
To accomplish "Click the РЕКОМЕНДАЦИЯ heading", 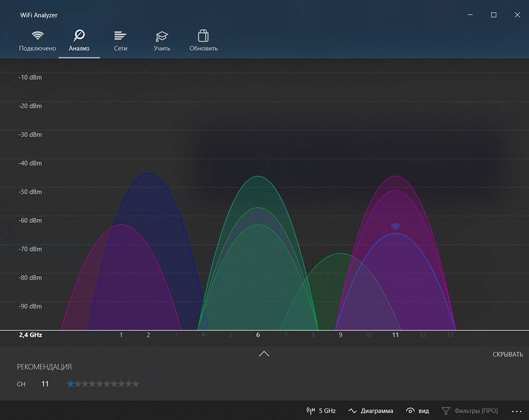I will [x=44, y=367].
